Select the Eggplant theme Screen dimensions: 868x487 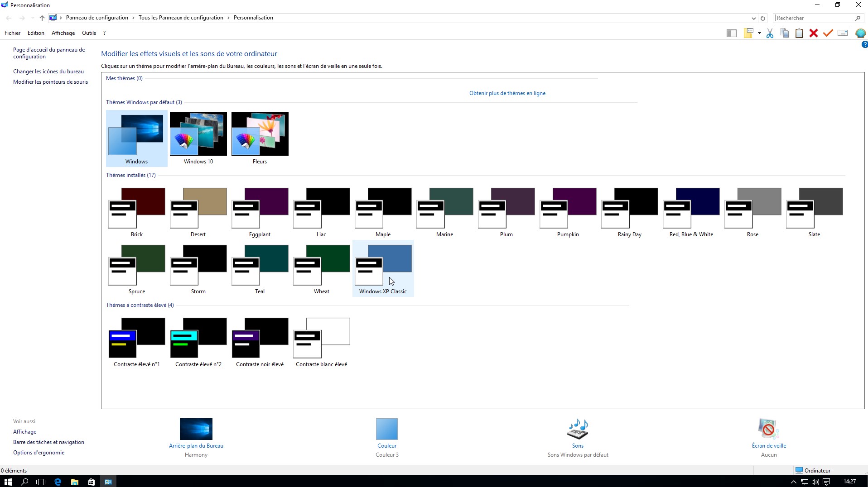(260, 212)
